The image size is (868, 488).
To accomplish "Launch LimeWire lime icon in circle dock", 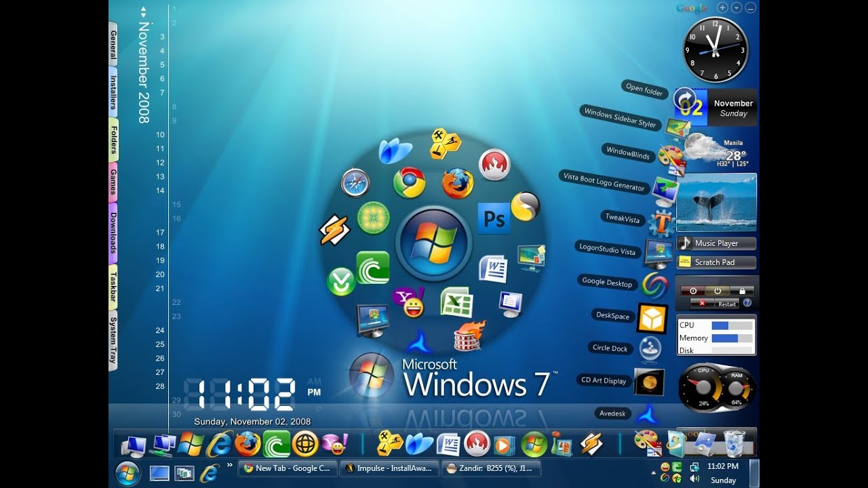I will [374, 218].
